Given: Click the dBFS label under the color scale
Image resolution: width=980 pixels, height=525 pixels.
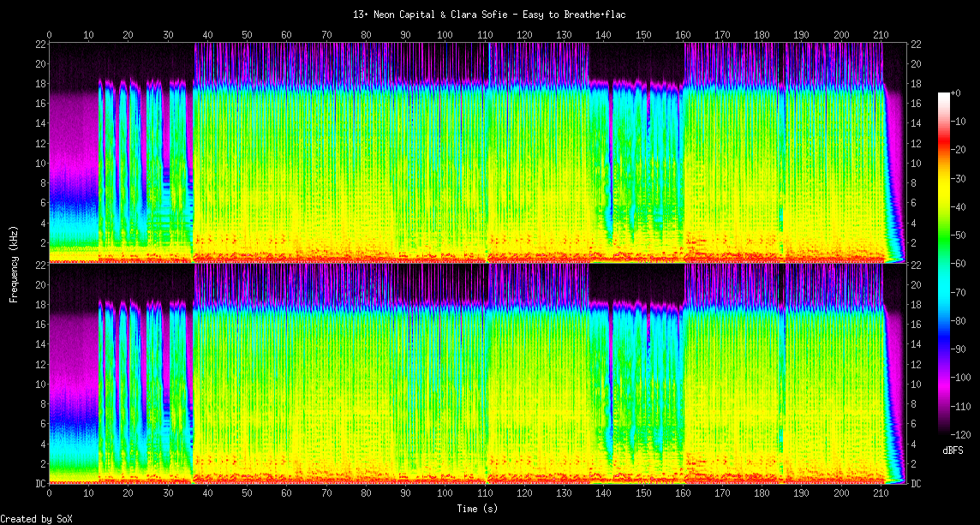Looking at the screenshot, I should click(953, 450).
